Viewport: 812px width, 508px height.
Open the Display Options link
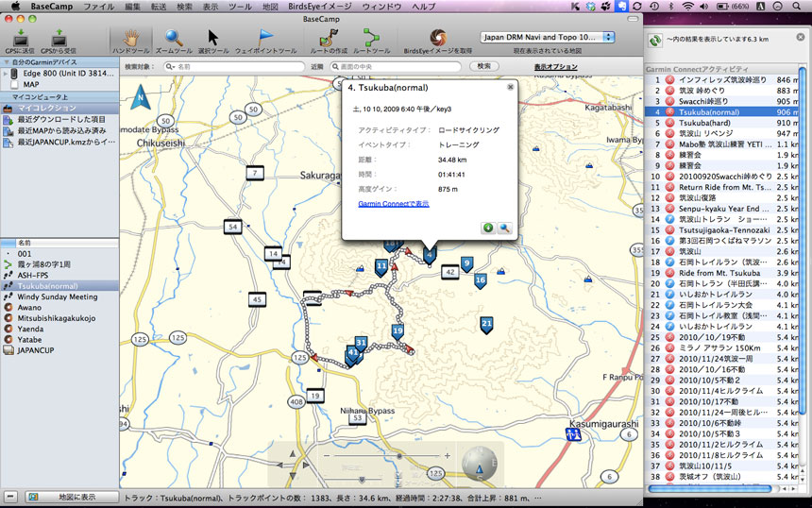pyautogui.click(x=556, y=67)
